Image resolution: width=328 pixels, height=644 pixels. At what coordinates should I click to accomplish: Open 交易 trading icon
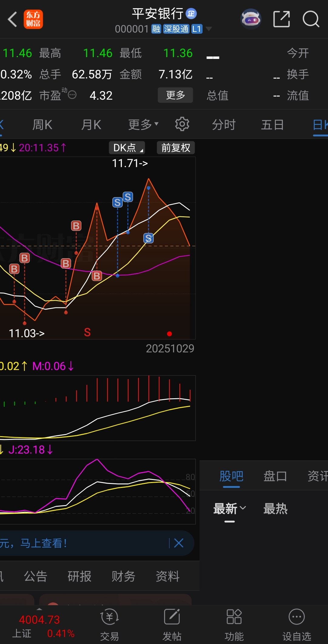109,625
